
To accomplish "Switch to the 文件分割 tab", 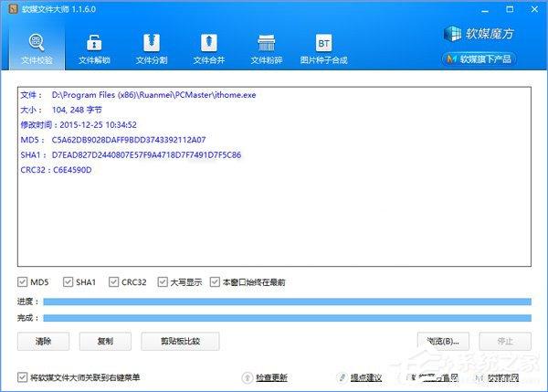I will (152, 49).
